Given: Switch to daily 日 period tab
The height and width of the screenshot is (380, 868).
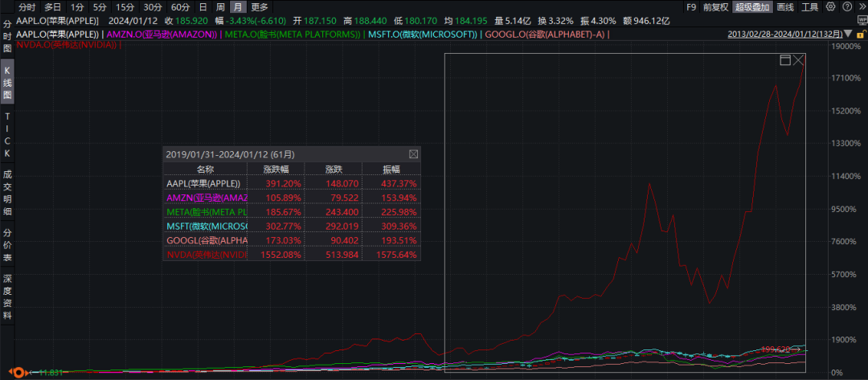Looking at the screenshot, I should pyautogui.click(x=203, y=7).
